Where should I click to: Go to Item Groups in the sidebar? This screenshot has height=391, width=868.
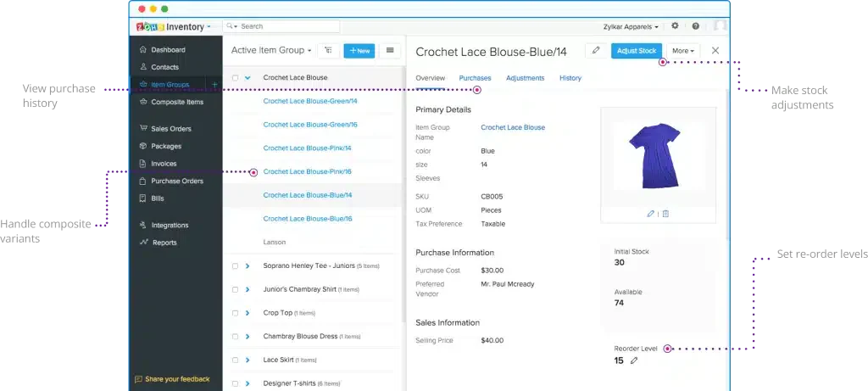pos(170,85)
